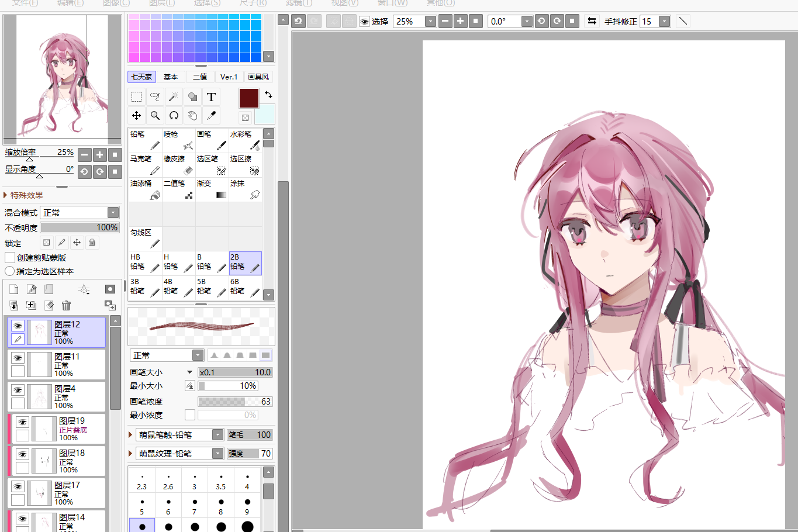Select the magic wand tool
The height and width of the screenshot is (532, 798).
tap(174, 97)
